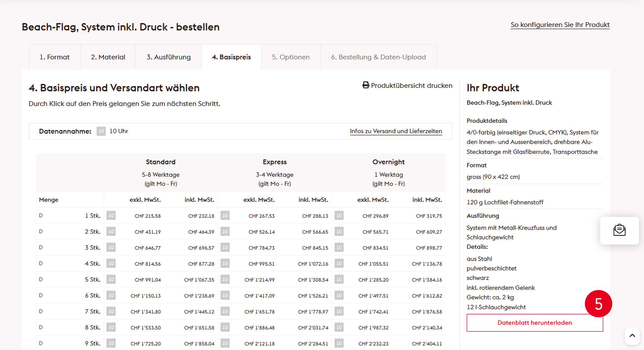The width and height of the screenshot is (644, 350).
Task: Pick Overnight price CHF 898.77 incl. MwSt.
Action: tap(429, 248)
